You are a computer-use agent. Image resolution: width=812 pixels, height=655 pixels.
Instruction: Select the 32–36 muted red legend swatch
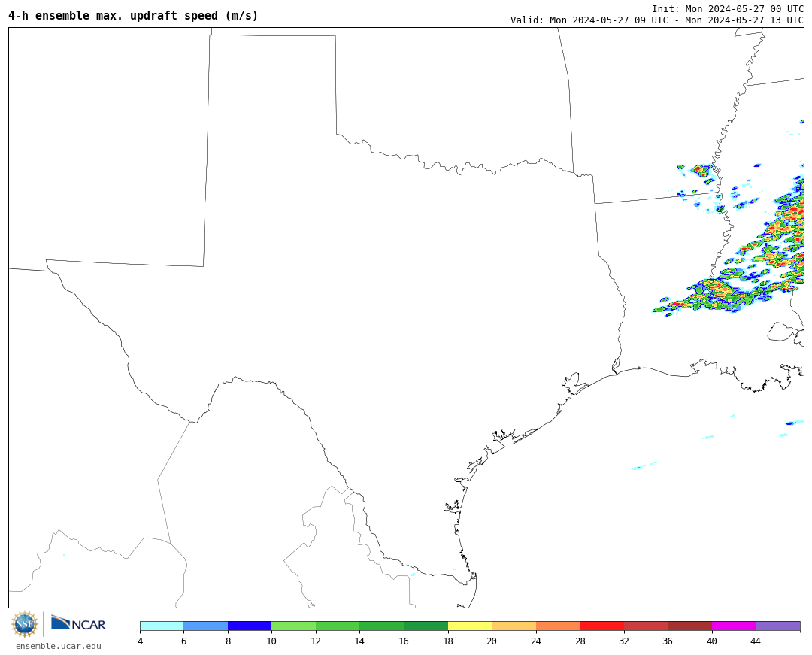[x=646, y=626]
